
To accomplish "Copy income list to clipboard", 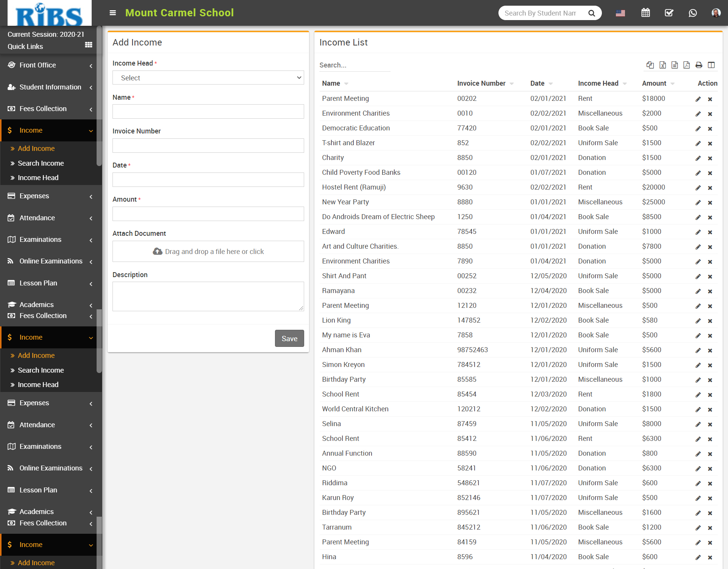I will click(650, 65).
